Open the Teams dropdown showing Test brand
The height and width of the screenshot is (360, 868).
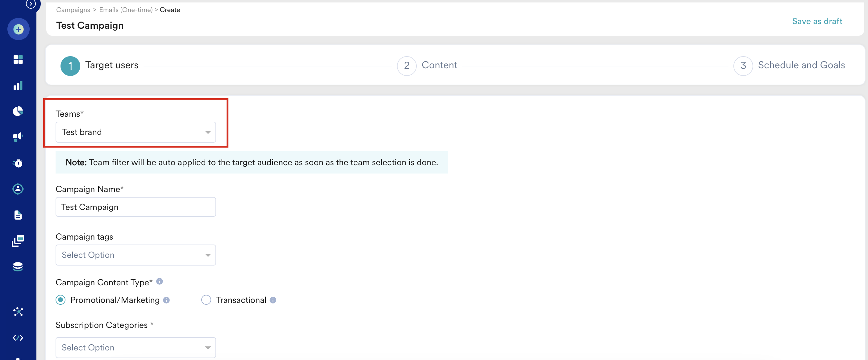click(x=136, y=132)
